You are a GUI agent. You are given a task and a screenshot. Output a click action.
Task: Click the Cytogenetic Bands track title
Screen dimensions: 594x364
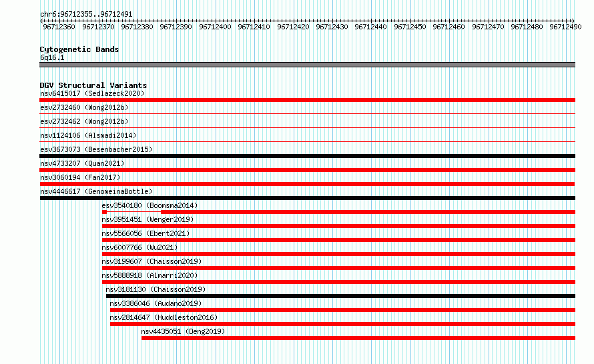tap(79, 49)
